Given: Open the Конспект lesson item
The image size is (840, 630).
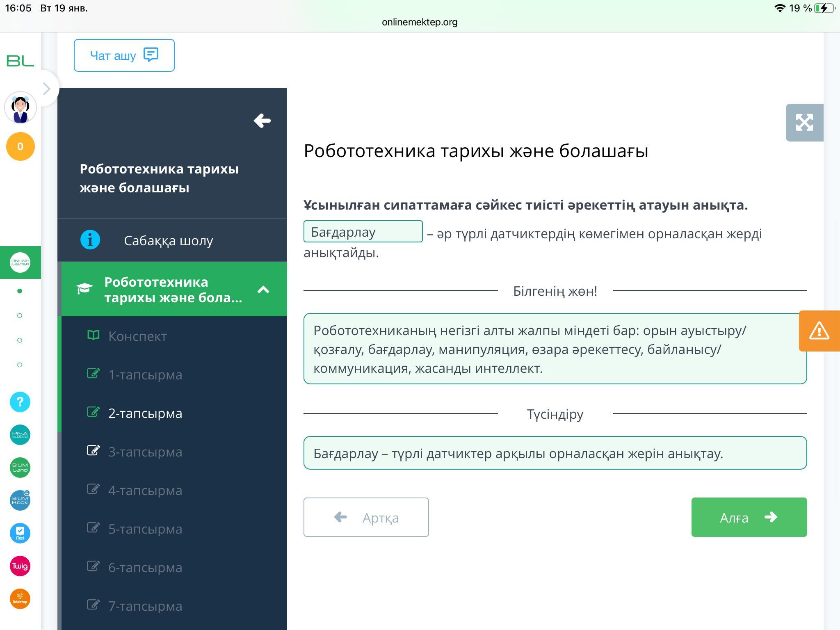Looking at the screenshot, I should (x=137, y=336).
